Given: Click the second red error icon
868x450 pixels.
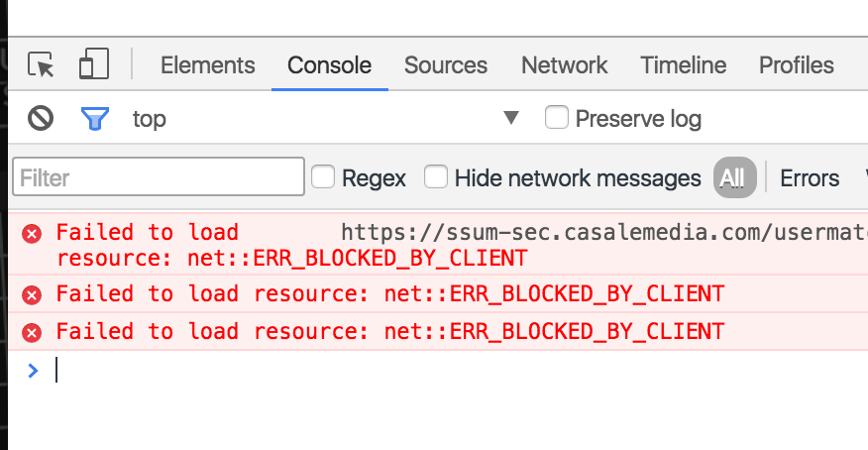Looking at the screenshot, I should point(32,295).
